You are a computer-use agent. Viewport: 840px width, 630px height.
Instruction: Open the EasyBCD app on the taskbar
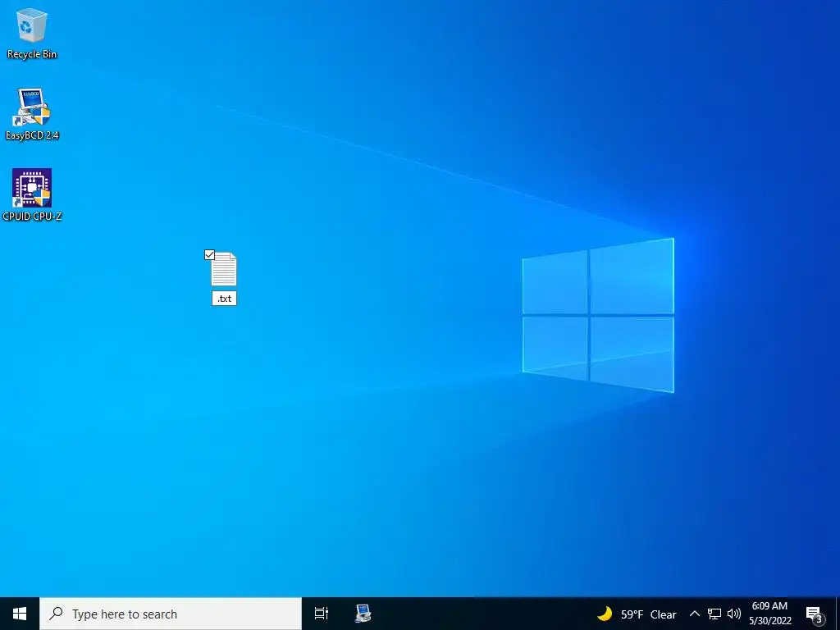363,614
